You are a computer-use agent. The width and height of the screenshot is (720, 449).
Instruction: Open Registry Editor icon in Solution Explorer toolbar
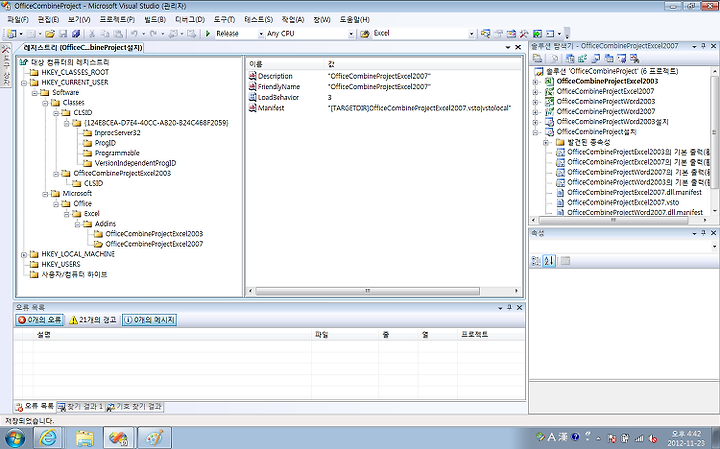[583, 58]
